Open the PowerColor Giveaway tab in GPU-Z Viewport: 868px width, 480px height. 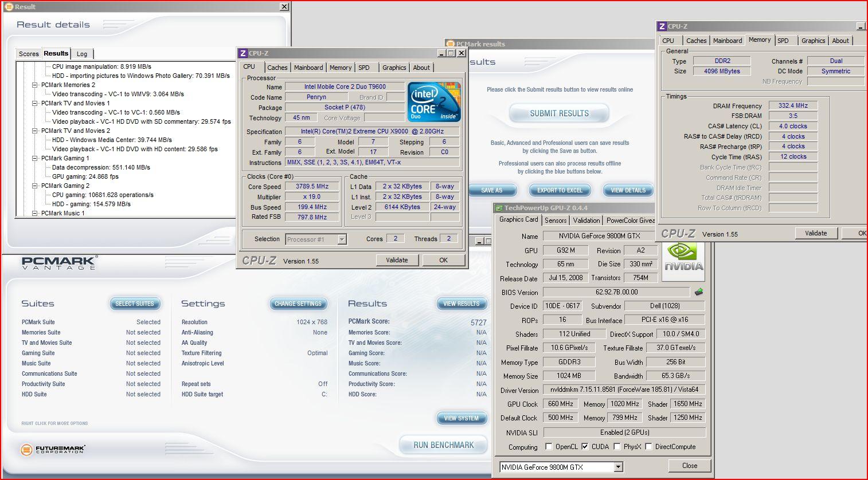point(630,221)
